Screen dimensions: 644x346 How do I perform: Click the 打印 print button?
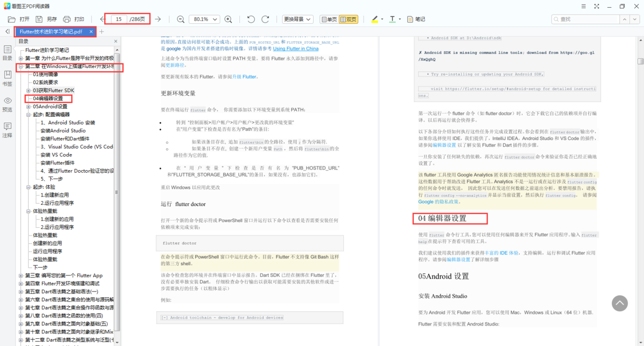(x=73, y=19)
